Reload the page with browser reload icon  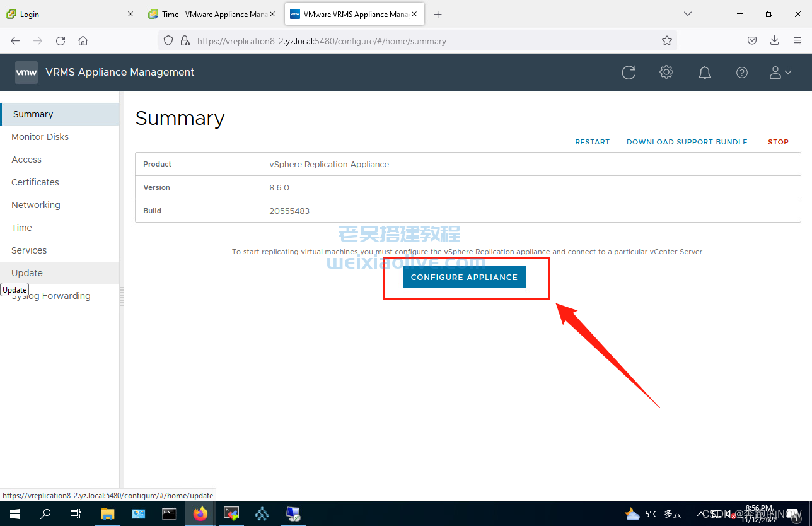tap(61, 41)
